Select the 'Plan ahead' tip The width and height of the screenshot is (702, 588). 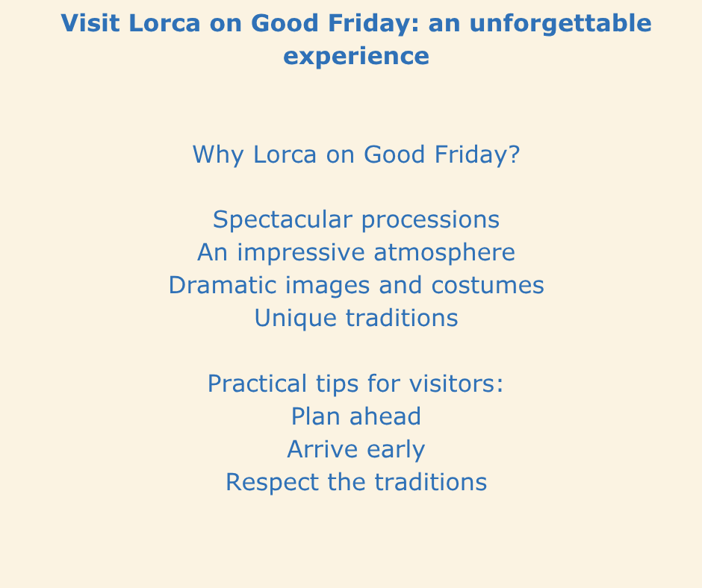tap(356, 416)
